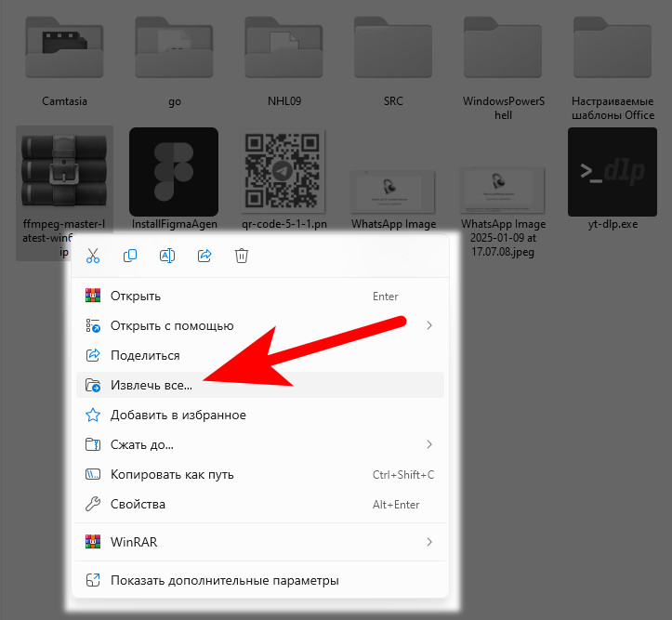Screen dimensions: 672x620
Task: Click the Rename icon in context menu
Action: click(x=167, y=256)
